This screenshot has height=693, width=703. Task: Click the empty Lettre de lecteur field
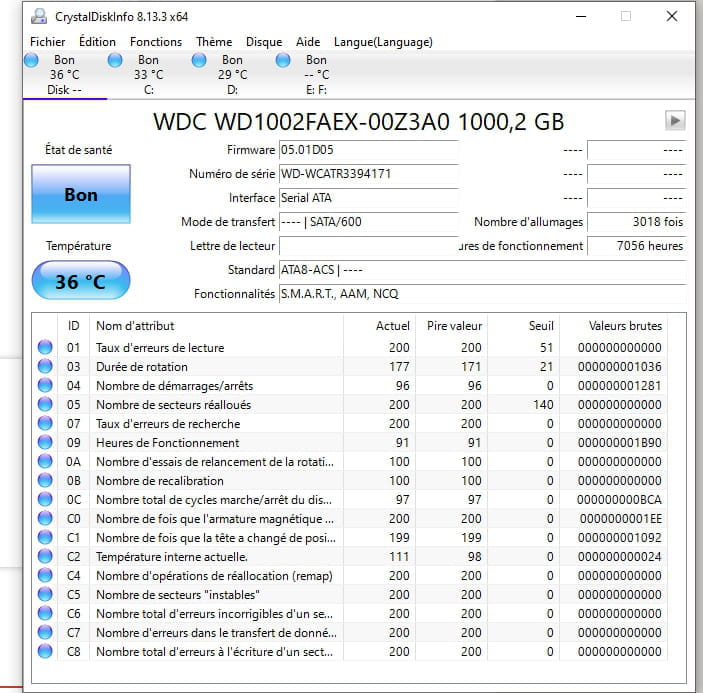(369, 246)
